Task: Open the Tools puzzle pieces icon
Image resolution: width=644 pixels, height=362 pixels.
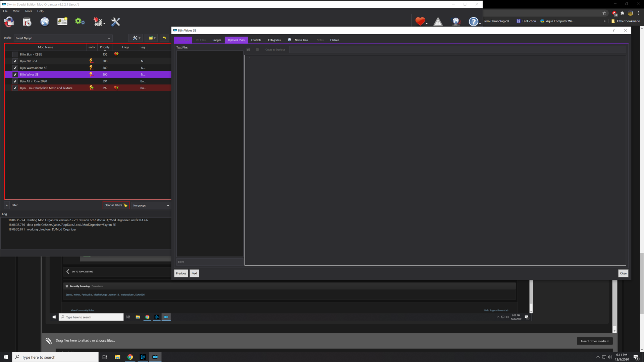Action: point(99,22)
